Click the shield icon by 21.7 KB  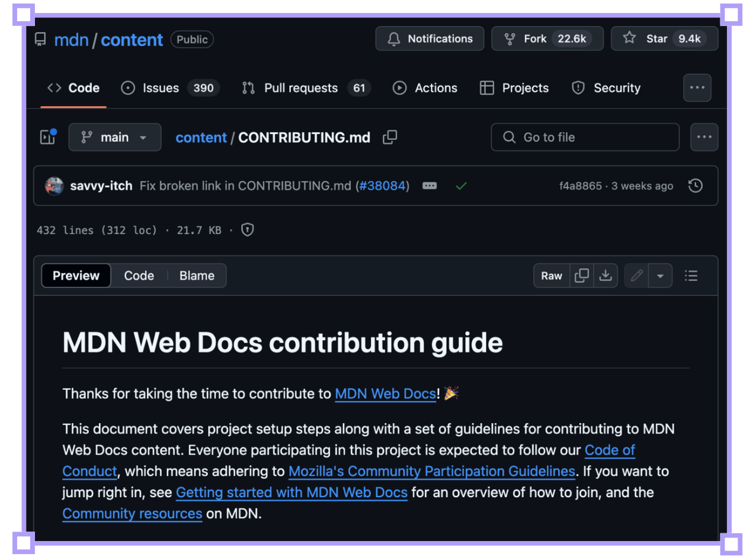click(248, 230)
